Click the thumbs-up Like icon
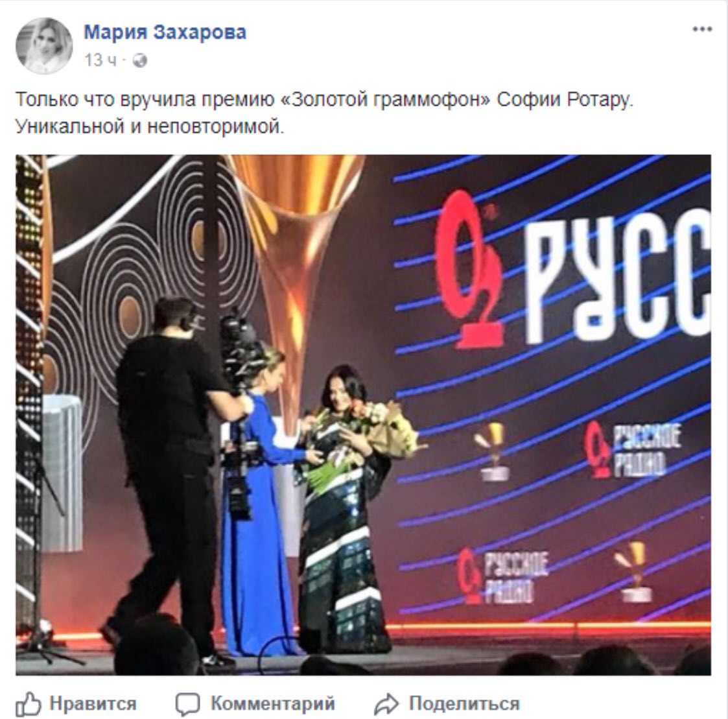This screenshot has height=719, width=728. point(29,703)
